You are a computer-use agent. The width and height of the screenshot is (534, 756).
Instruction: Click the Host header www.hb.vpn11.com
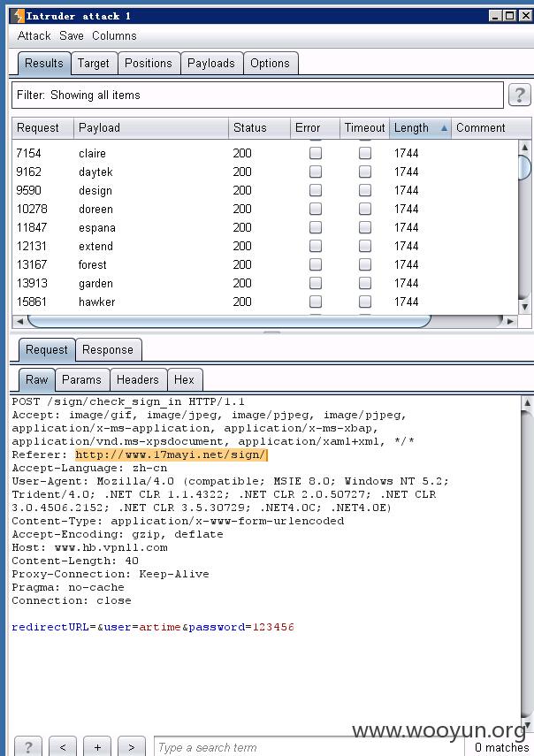click(111, 547)
